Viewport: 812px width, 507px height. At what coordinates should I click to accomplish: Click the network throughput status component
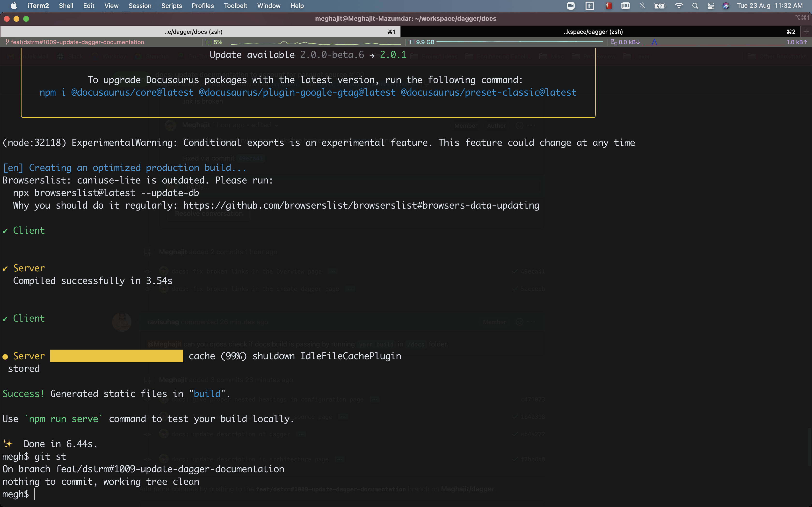(x=626, y=42)
